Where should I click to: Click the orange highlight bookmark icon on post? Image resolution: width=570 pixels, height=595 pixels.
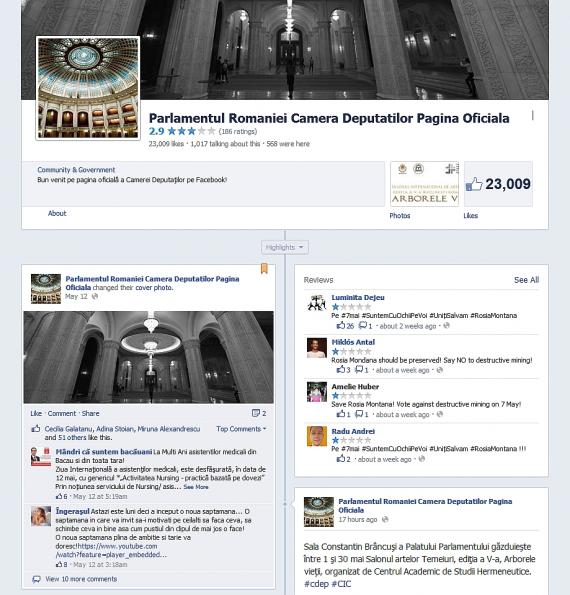point(264,269)
